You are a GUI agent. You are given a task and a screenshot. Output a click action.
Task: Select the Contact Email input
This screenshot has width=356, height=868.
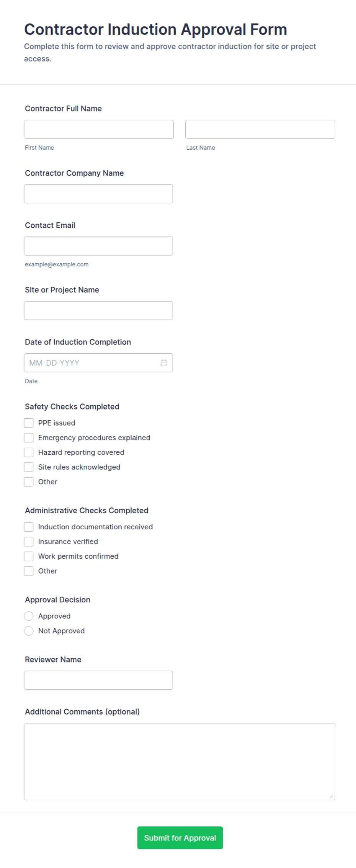click(98, 246)
